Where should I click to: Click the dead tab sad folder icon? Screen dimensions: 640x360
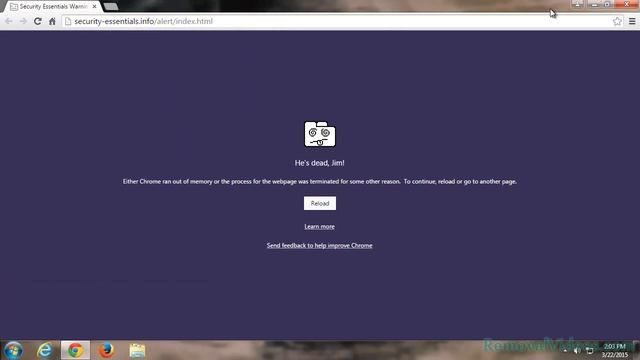320,134
